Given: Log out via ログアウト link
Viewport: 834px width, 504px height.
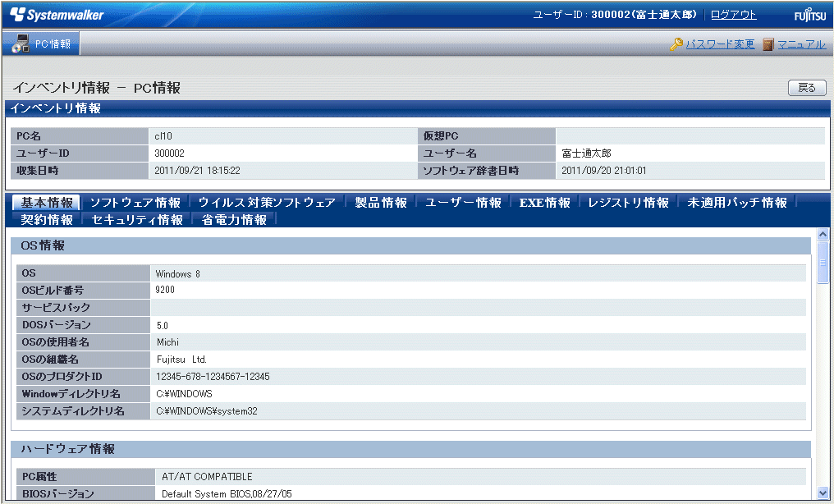Looking at the screenshot, I should (733, 15).
